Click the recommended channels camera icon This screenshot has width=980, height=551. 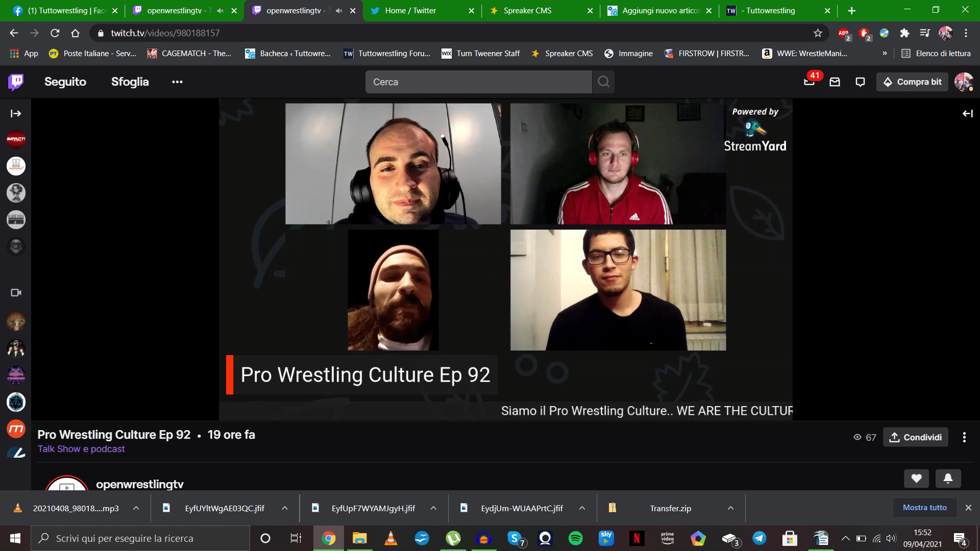[16, 292]
